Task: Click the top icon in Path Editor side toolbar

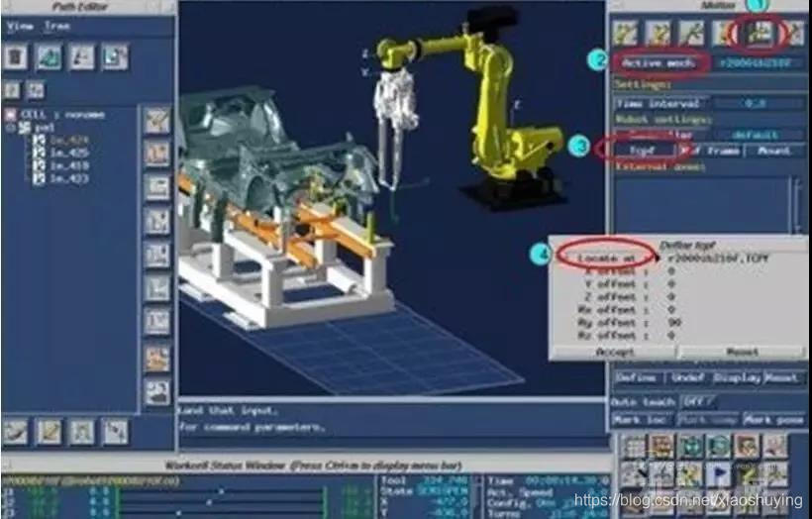Action: 156,122
